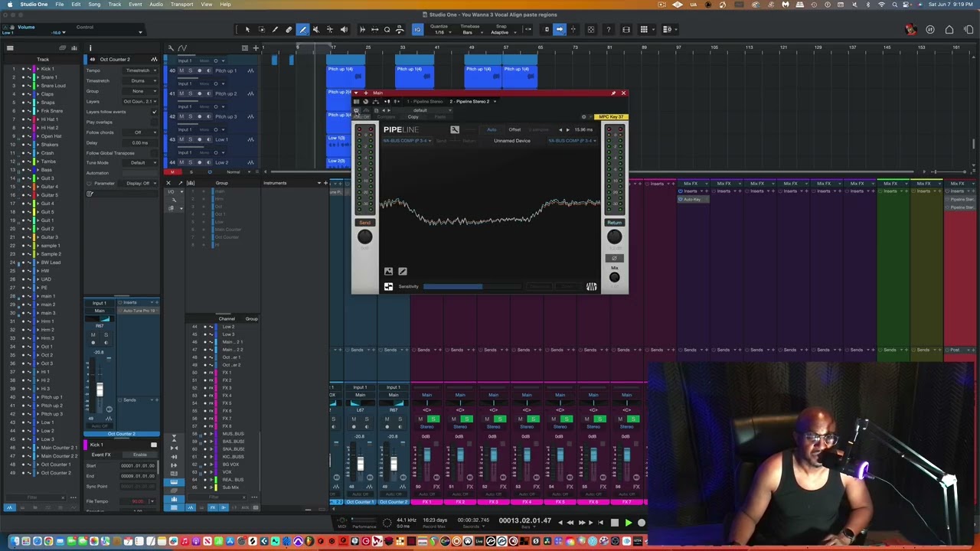Image resolution: width=980 pixels, height=551 pixels.
Task: Click the Studio One app menu
Action: pyautogui.click(x=34, y=5)
